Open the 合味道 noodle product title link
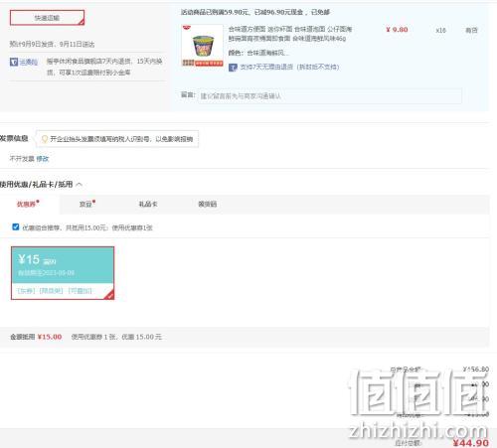497x448 pixels. 290,34
